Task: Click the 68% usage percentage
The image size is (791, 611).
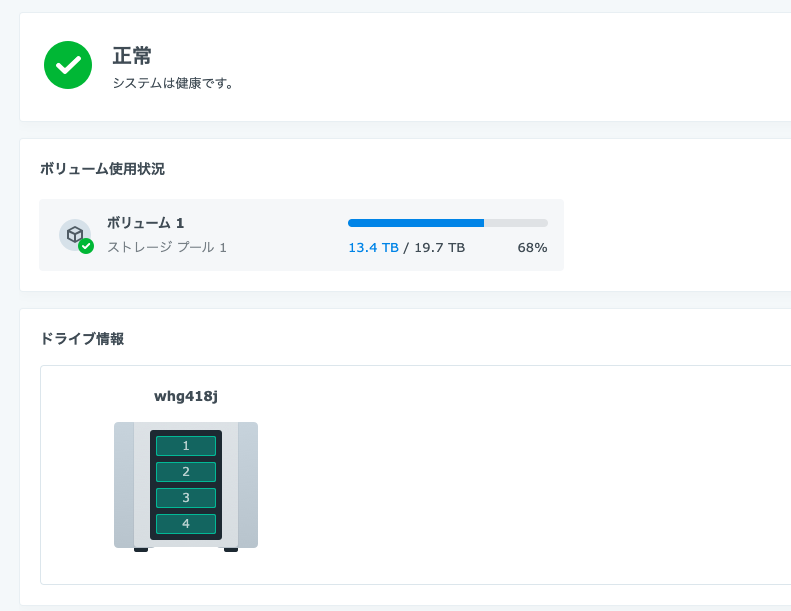Action: pyautogui.click(x=532, y=248)
